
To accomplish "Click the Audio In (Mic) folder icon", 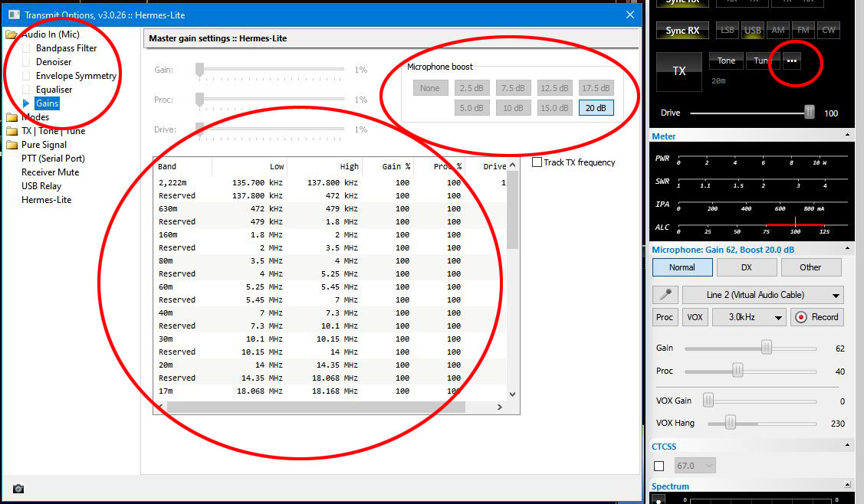I will pyautogui.click(x=12, y=34).
